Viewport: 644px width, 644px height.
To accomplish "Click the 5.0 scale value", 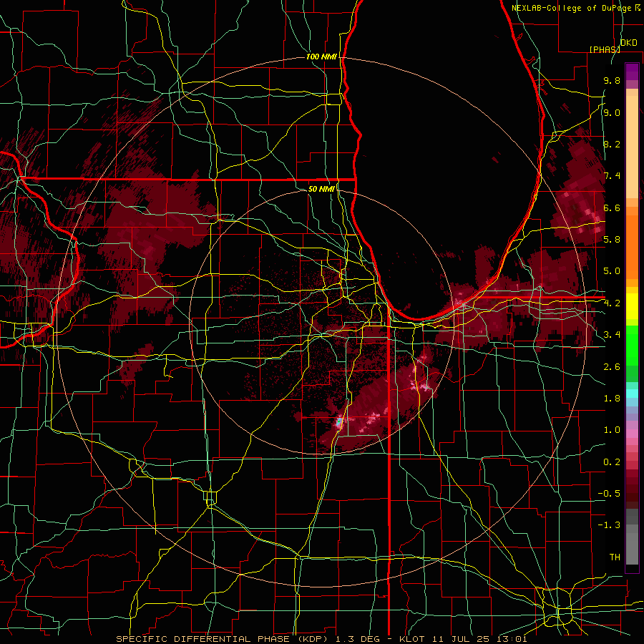I will (x=612, y=271).
